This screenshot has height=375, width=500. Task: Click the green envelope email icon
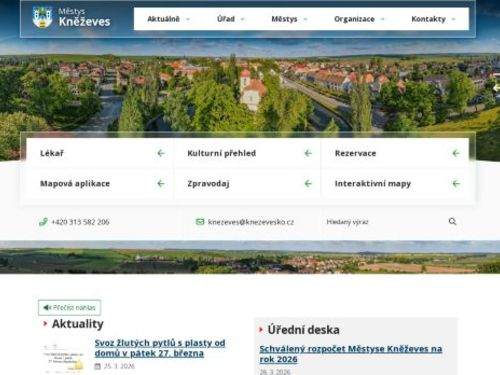click(200, 222)
